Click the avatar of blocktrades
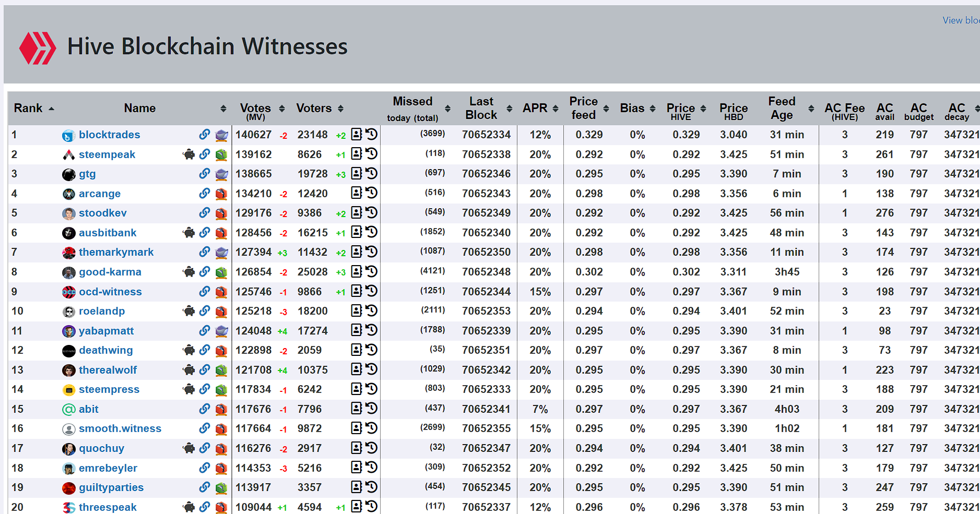The image size is (980, 514). point(68,136)
